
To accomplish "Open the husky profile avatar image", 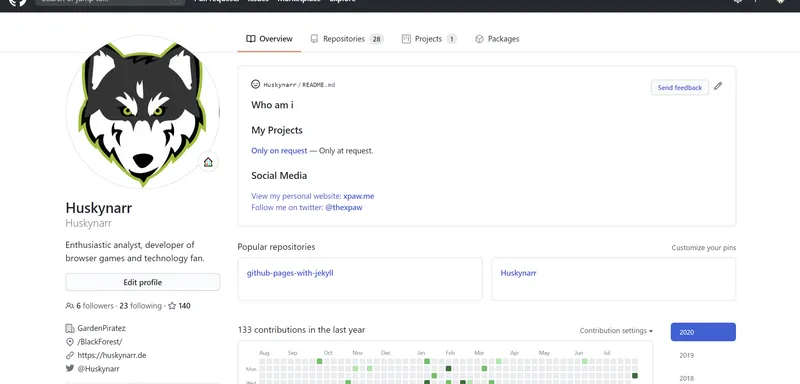I will pyautogui.click(x=142, y=112).
